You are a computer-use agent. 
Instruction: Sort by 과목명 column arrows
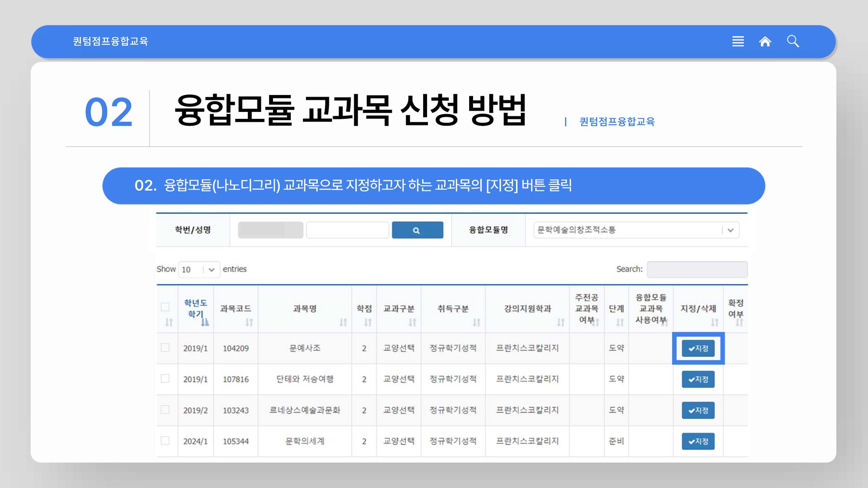343,322
